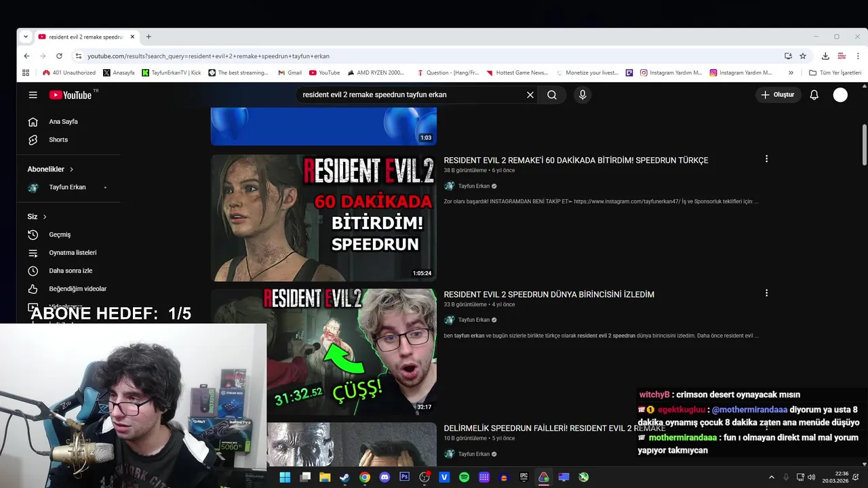Screen dimensions: 868x488
Task: Open more options for the DÜNYA BİRİNCİSİNİ video
Action: tap(766, 293)
